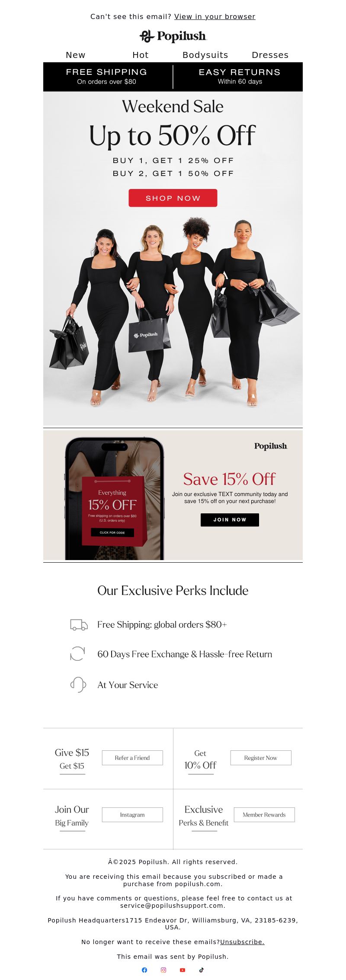The image size is (346, 980).
Task: Follow the View in your browser link
Action: click(215, 16)
